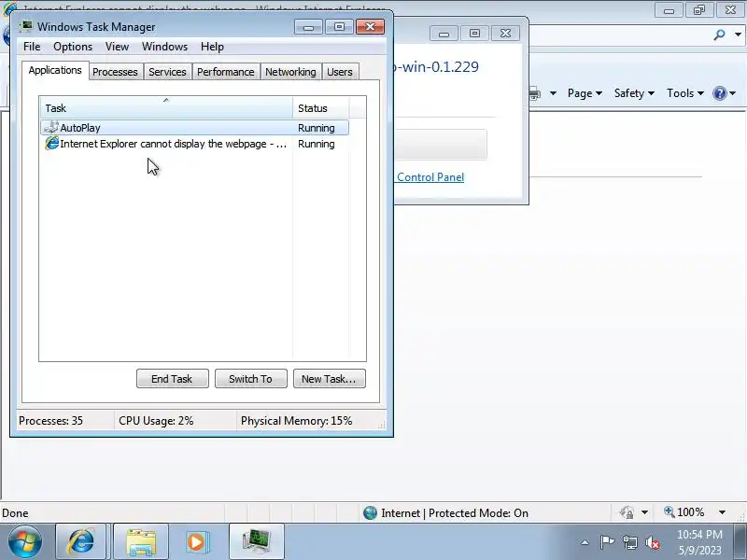Viewport: 747px width, 560px height.
Task: Click the AutoPlay task icon
Action: tap(51, 127)
